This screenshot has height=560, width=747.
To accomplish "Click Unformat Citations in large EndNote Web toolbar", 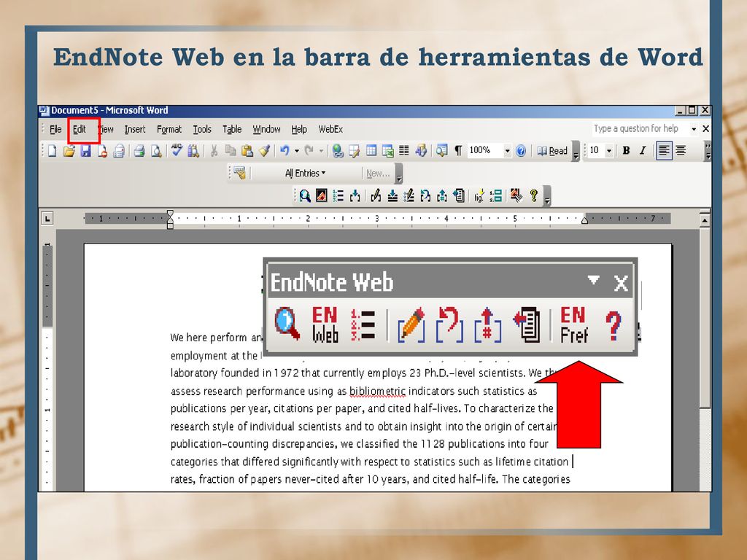I will [x=449, y=324].
